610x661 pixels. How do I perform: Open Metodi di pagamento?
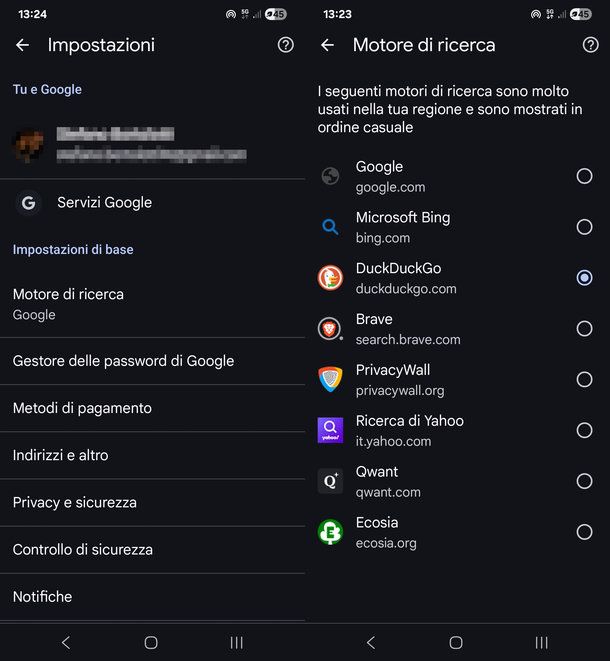tap(152, 408)
